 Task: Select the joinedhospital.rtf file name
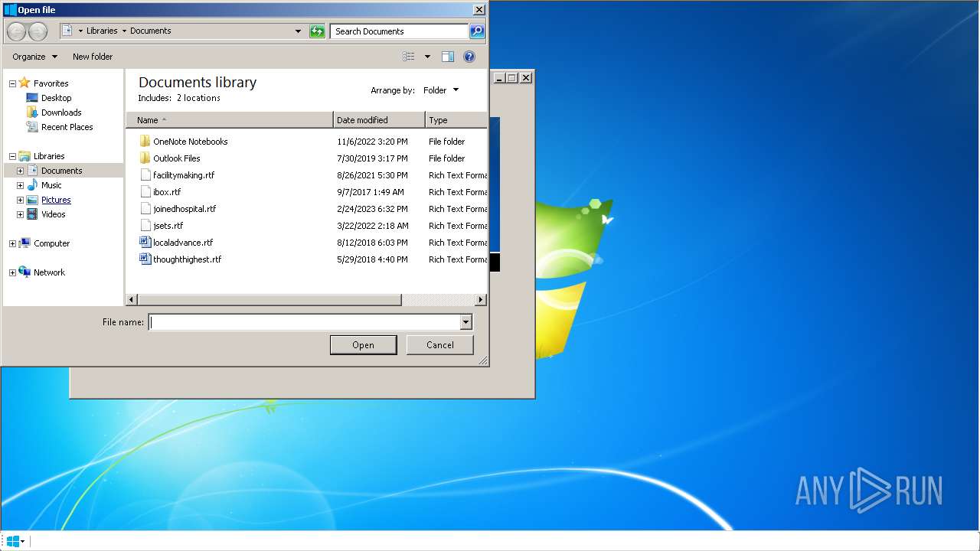(185, 209)
